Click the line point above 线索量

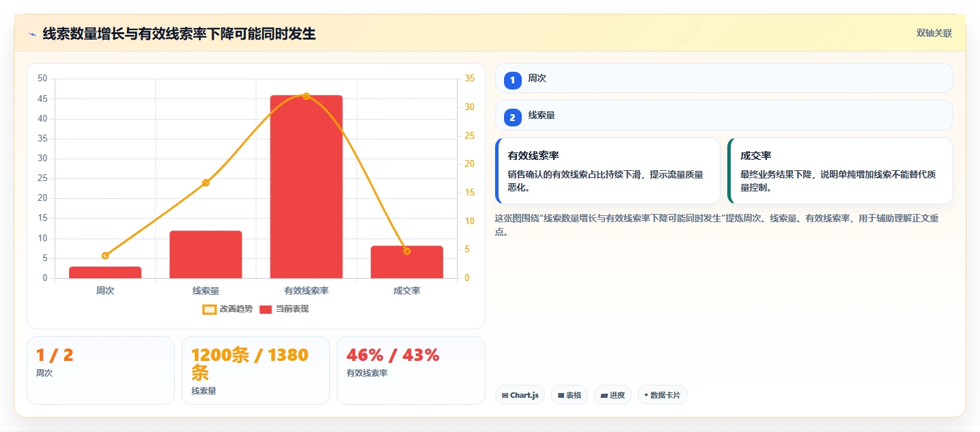pos(206,183)
